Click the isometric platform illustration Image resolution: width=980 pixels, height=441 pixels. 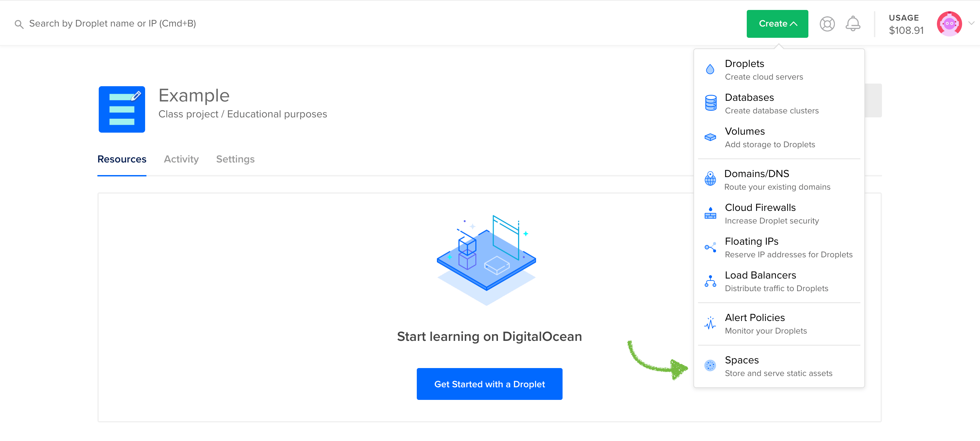(x=487, y=260)
